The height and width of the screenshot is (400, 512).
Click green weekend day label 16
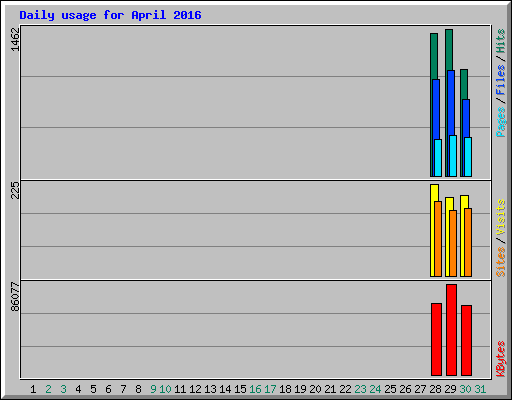pyautogui.click(x=255, y=389)
